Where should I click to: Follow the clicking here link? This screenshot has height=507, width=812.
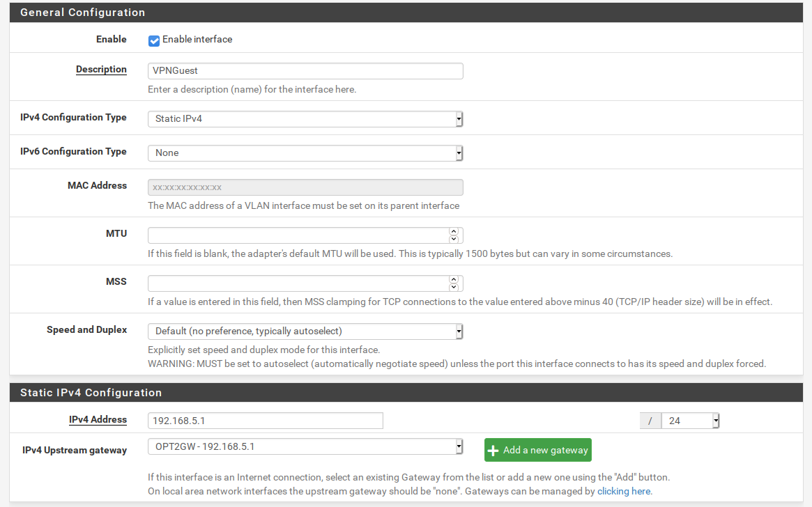[622, 491]
